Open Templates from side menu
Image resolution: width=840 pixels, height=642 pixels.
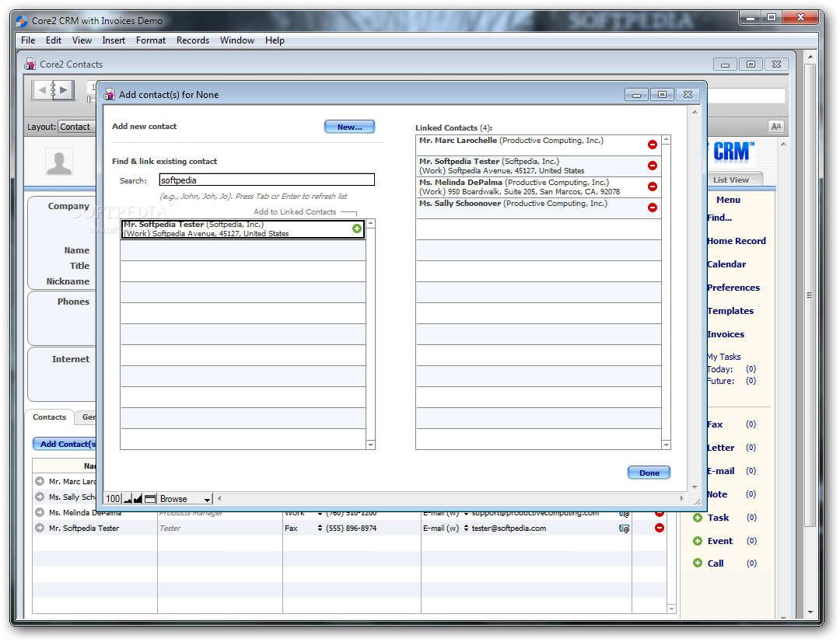(x=730, y=311)
